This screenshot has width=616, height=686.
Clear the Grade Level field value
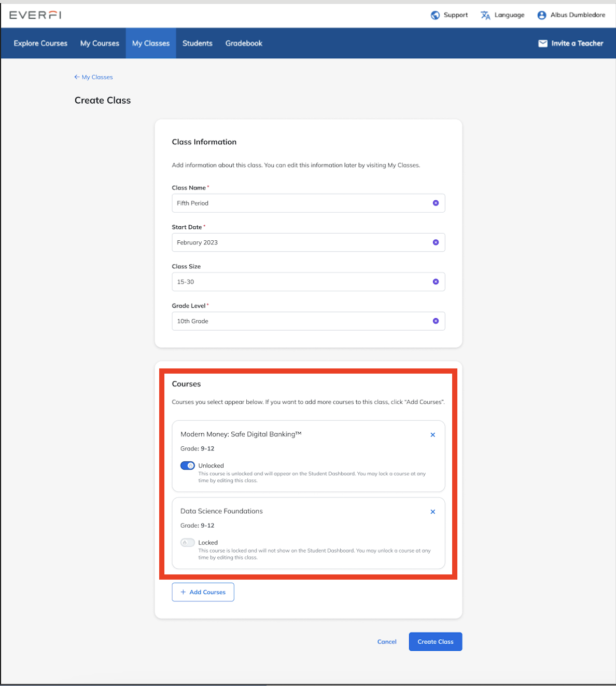click(436, 321)
